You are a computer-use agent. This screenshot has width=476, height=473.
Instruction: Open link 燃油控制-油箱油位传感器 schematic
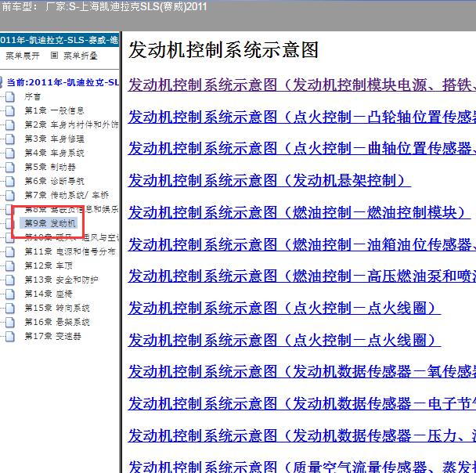pos(301,244)
